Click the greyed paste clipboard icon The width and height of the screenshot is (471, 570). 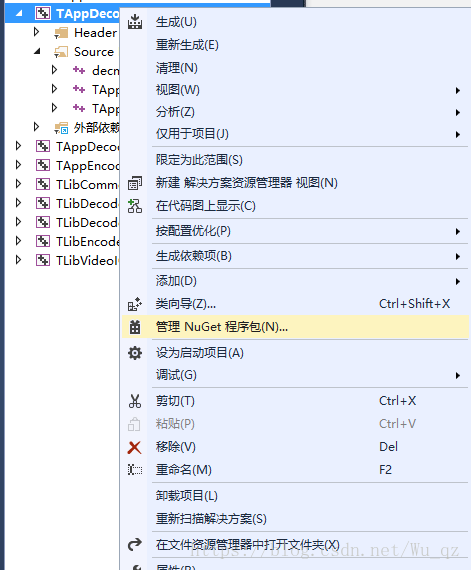click(134, 424)
